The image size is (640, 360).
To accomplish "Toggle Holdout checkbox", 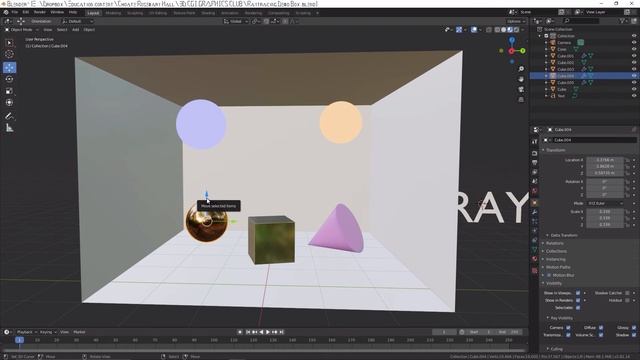I will coord(627,300).
